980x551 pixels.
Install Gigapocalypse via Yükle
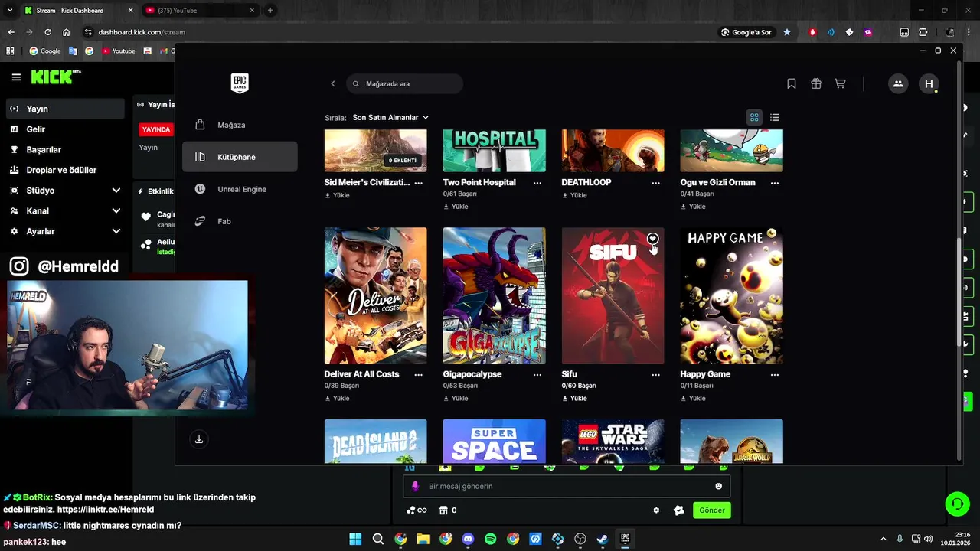(x=456, y=398)
